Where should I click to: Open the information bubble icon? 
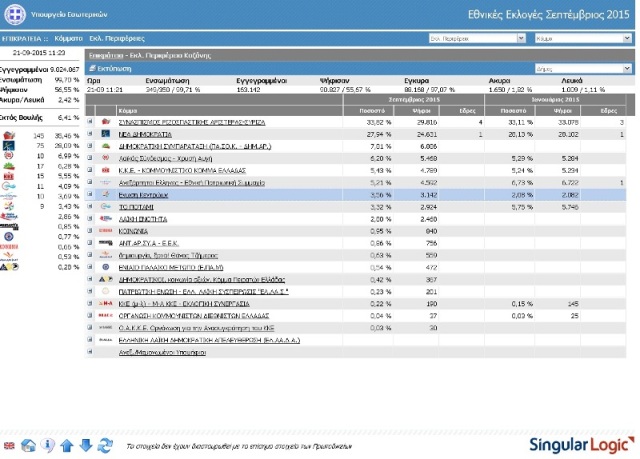coord(48,445)
